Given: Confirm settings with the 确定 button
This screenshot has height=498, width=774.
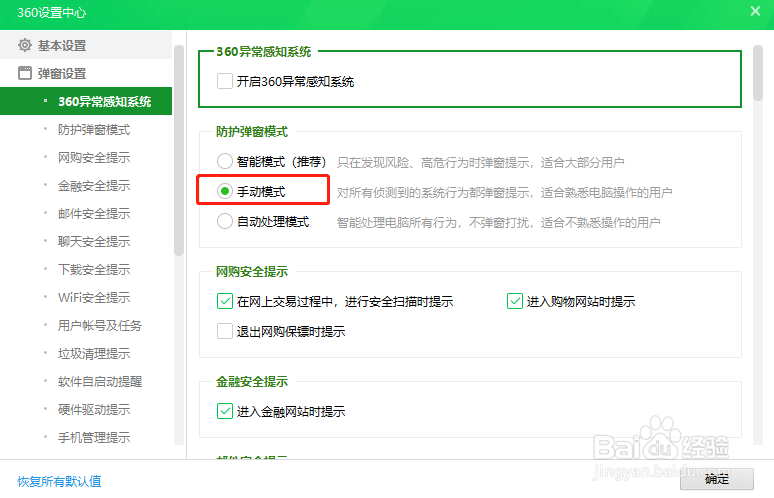Looking at the screenshot, I should (x=717, y=479).
